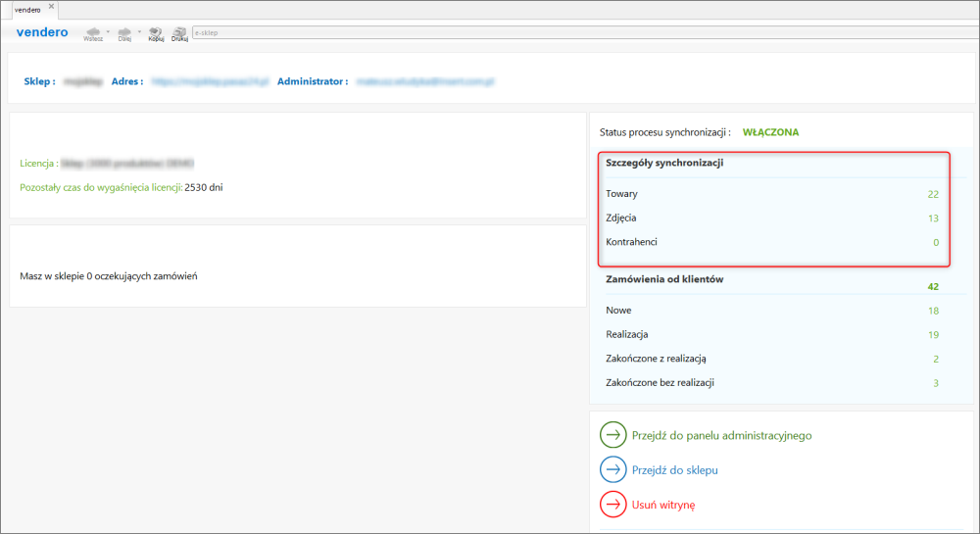
Task: Click the Kopiuj (copy) toolbar icon
Action: coord(155,31)
